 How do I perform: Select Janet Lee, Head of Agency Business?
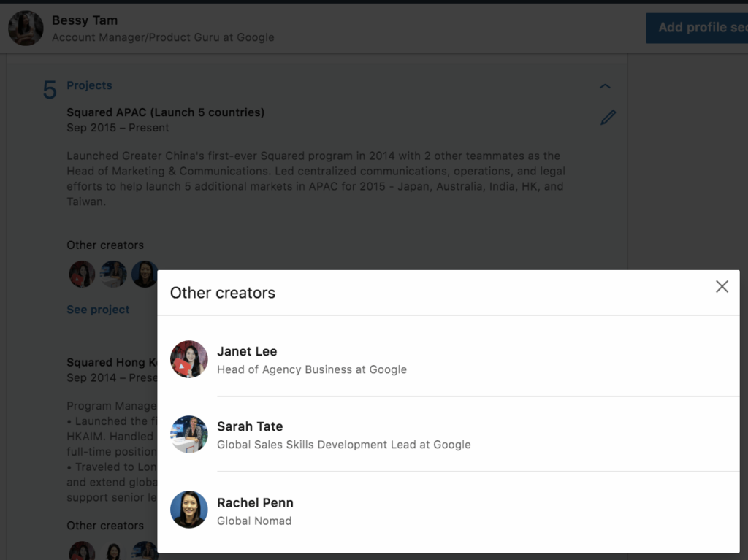coord(247,351)
